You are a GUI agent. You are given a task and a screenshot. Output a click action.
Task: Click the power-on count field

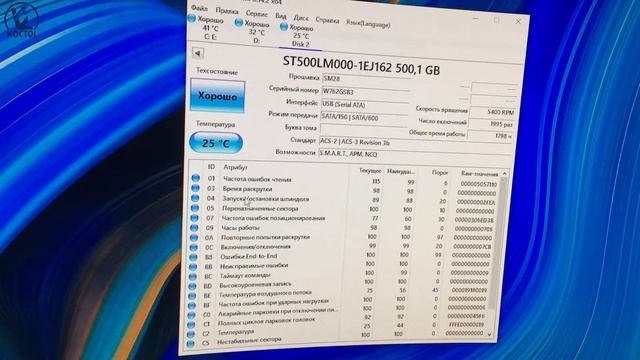point(491,124)
